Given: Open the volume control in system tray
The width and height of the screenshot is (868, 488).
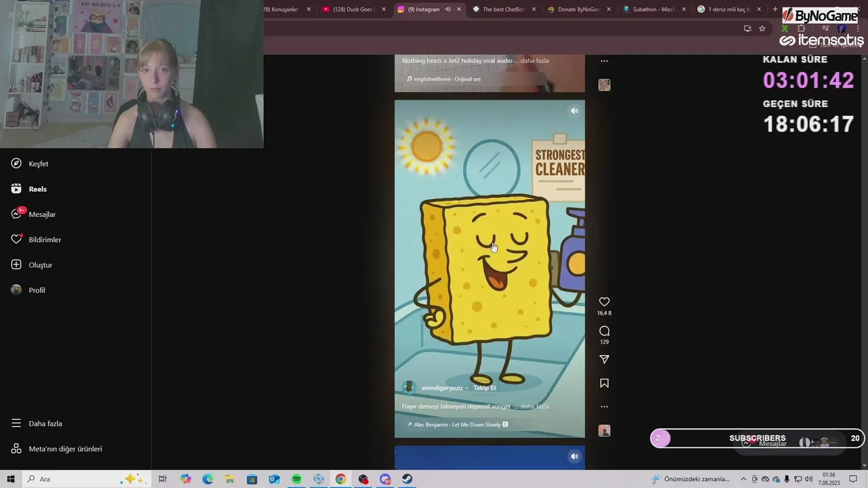Looking at the screenshot, I should coord(808,479).
